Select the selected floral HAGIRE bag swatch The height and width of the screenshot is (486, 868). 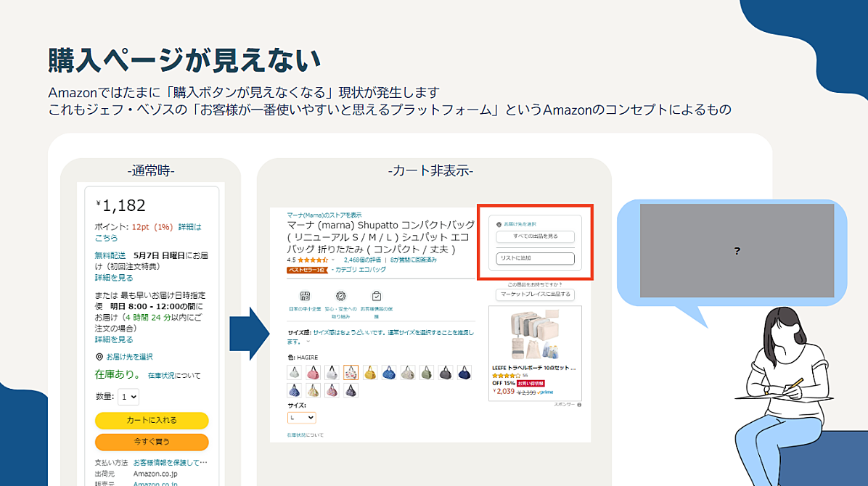click(x=351, y=373)
